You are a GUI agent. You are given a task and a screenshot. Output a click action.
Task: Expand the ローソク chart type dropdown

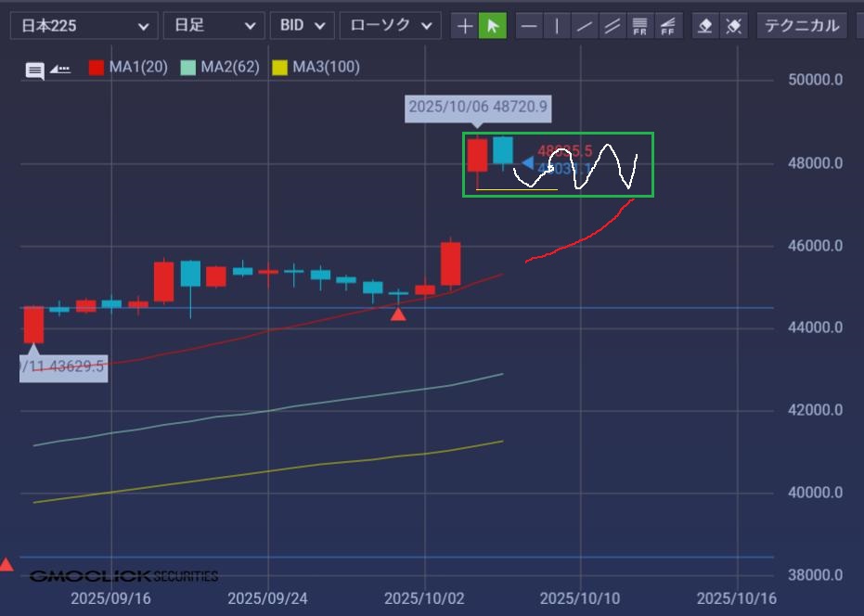(390, 26)
